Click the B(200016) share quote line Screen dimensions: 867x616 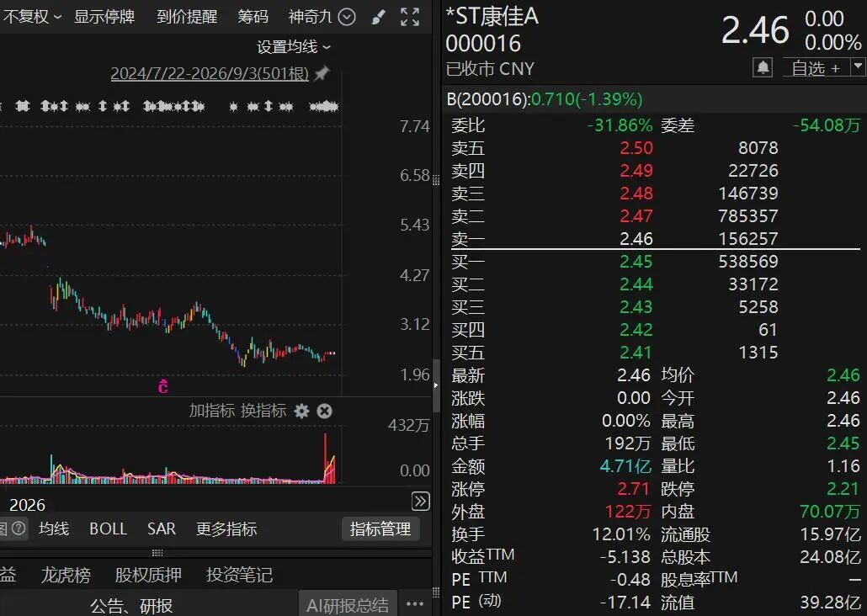[545, 99]
